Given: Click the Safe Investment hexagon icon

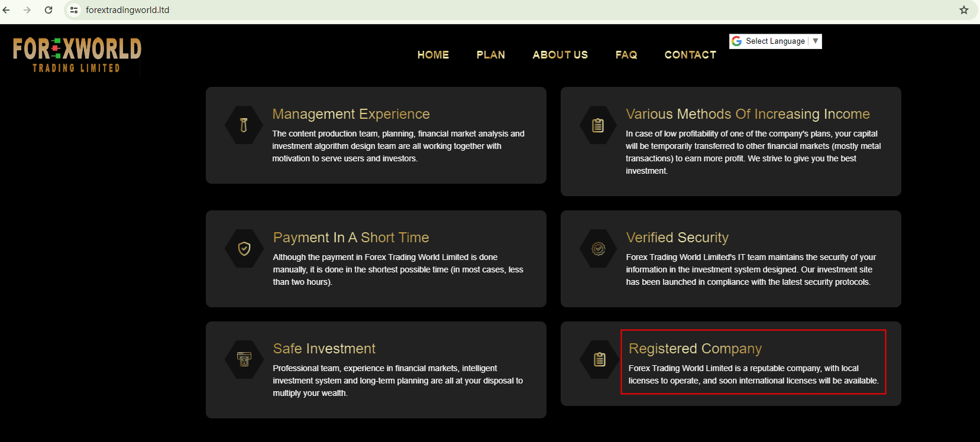Looking at the screenshot, I should pos(244,359).
